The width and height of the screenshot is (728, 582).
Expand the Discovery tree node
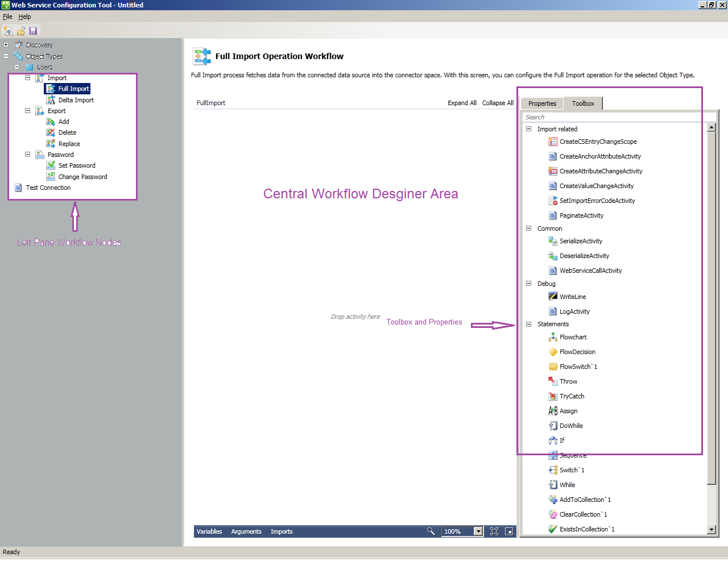pyautogui.click(x=6, y=44)
